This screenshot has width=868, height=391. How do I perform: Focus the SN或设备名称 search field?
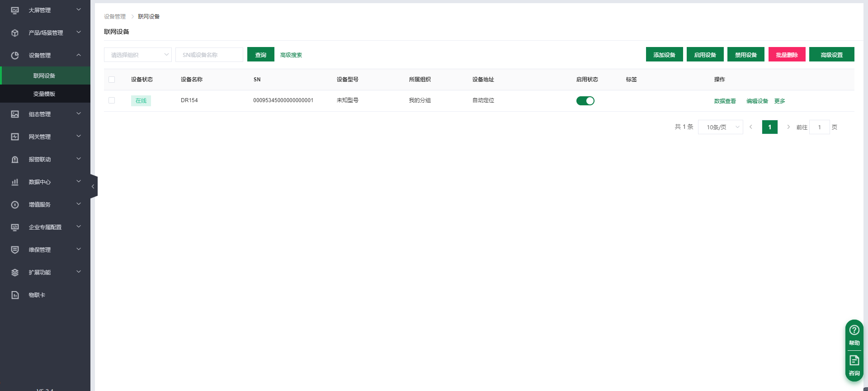209,55
